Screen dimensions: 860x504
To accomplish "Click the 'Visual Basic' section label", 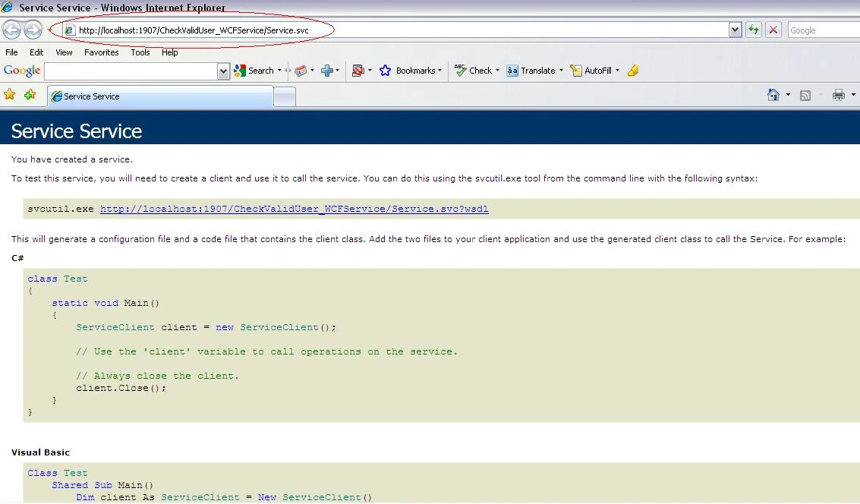I will [x=40, y=452].
